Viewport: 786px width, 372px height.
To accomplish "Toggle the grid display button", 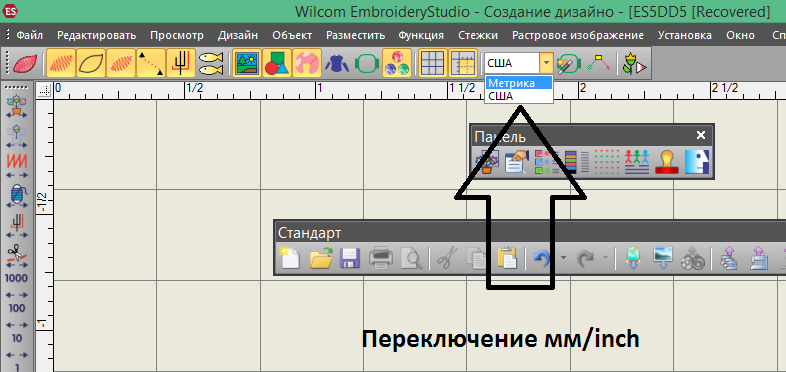I will tap(432, 63).
